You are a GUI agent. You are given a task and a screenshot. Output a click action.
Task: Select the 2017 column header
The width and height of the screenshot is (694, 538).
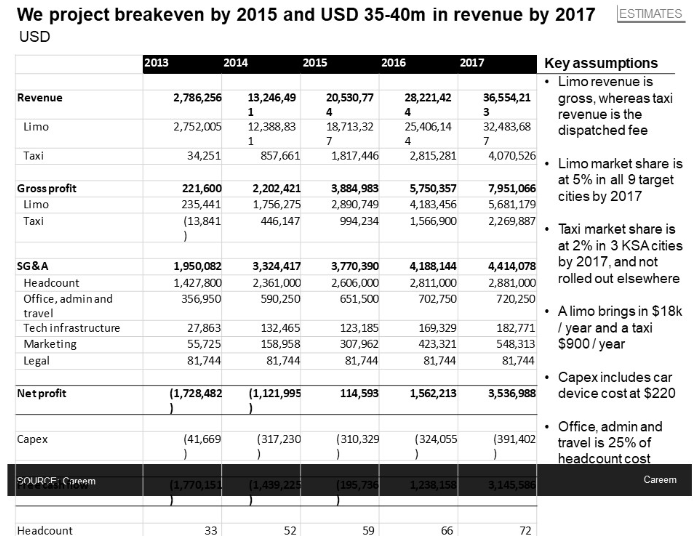point(472,63)
